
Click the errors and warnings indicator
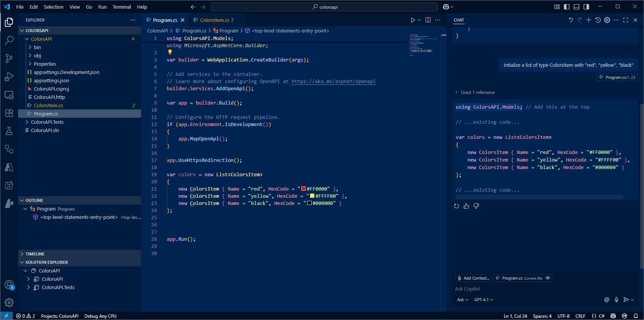tap(26, 316)
